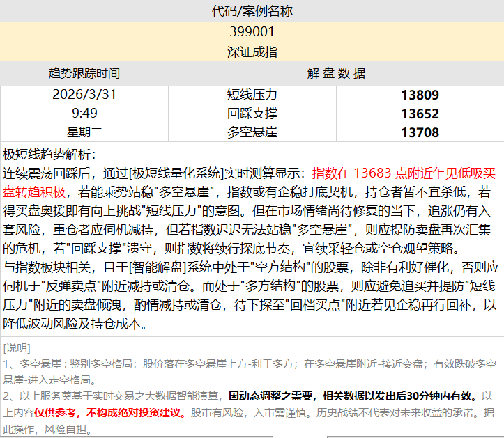This screenshot has width=504, height=438.
Task: Click the red text mentioning 13683 点
Action: 404,173
